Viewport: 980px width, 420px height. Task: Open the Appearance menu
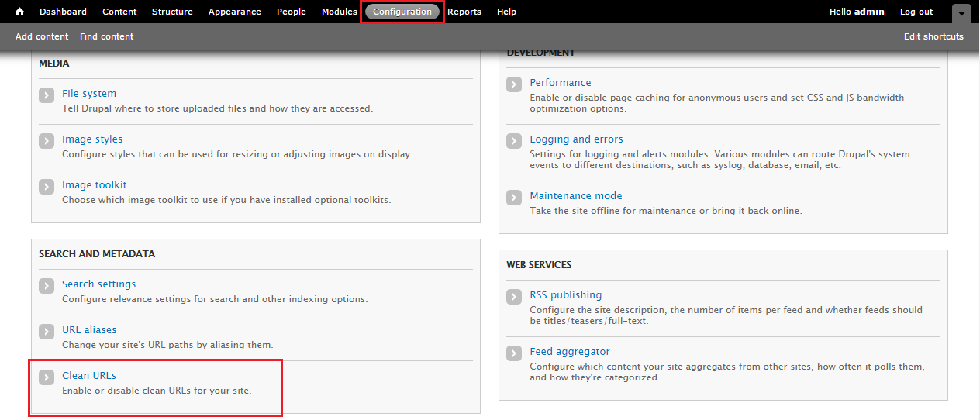coord(235,12)
